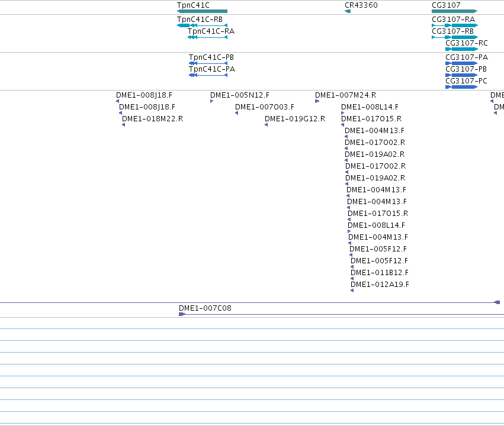Click the CG3107-PC protein label
This screenshot has width=504, height=426.
tap(466, 81)
